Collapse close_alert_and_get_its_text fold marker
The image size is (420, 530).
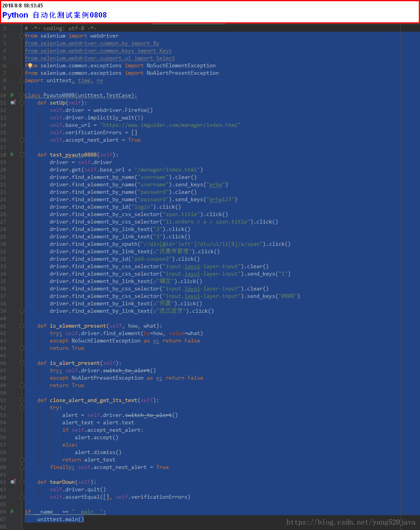pyautogui.click(x=22, y=400)
